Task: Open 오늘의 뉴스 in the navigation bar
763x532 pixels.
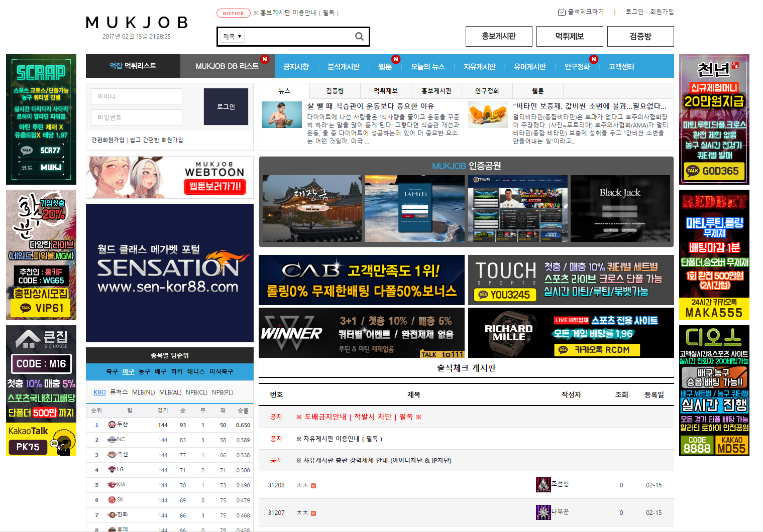Action: (x=427, y=67)
